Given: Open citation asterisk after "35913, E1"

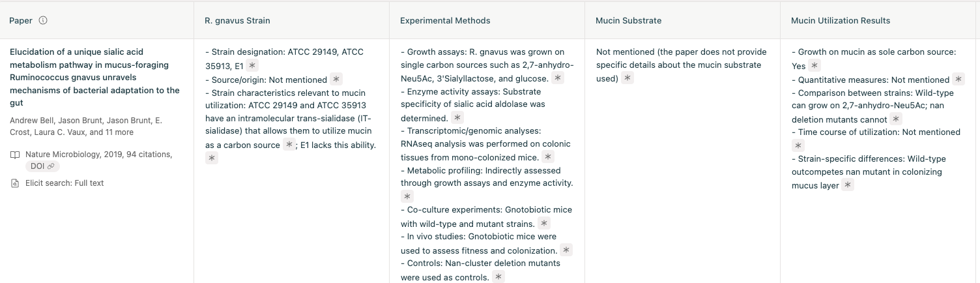Looking at the screenshot, I should (253, 66).
